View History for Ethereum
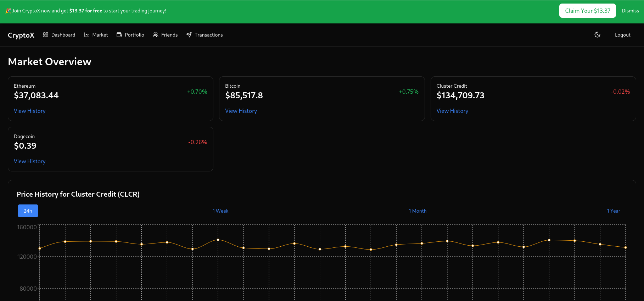Screen dimensions: 644x301 30,111
